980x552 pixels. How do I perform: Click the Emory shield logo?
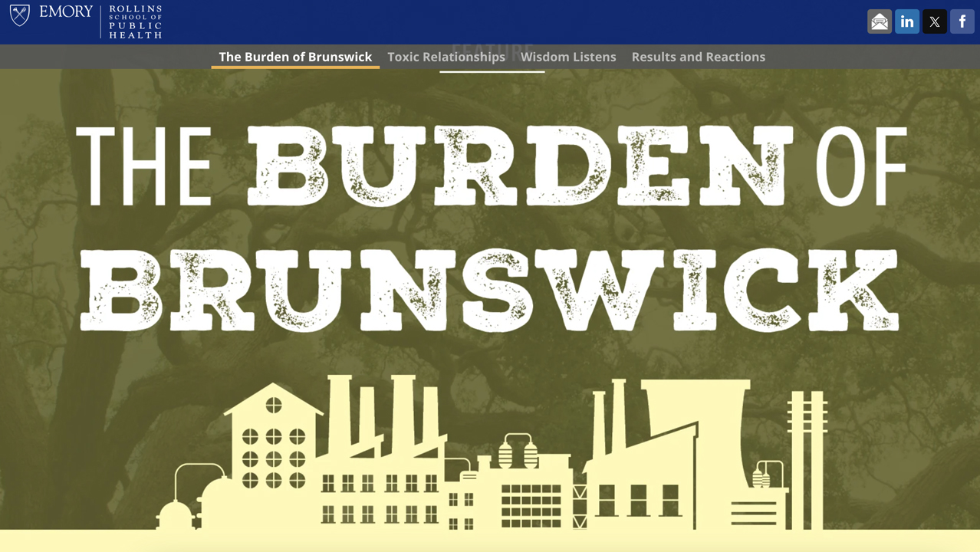20,15
